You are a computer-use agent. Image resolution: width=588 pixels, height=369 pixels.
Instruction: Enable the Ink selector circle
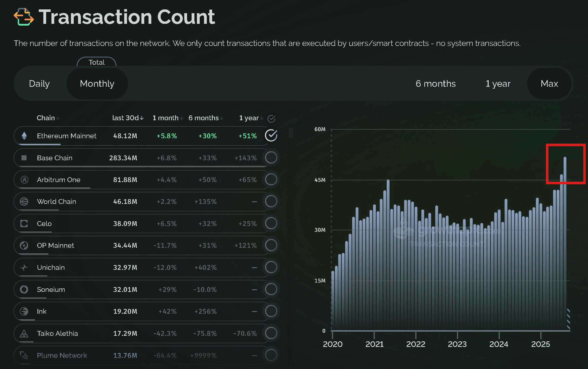tap(271, 311)
